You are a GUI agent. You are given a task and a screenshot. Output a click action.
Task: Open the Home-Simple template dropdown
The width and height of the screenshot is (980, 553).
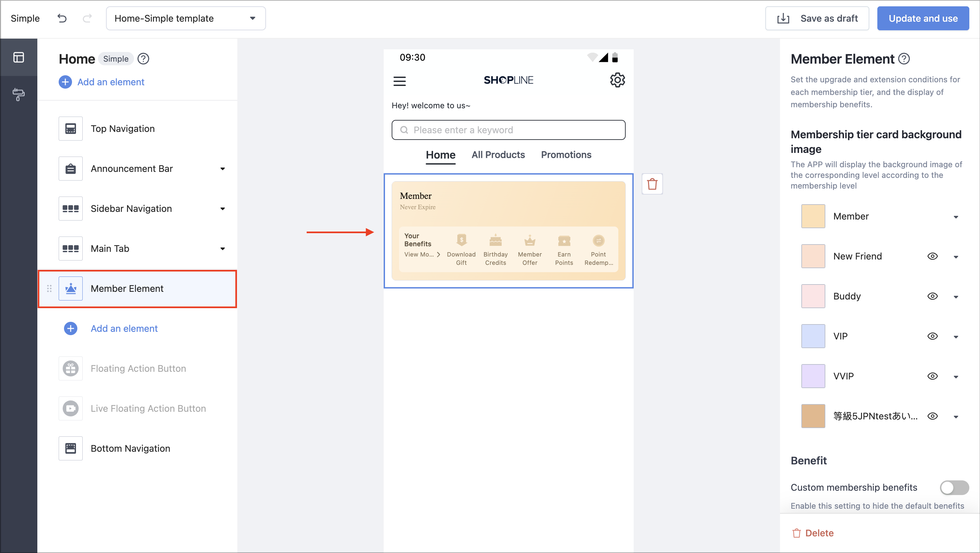click(x=186, y=18)
